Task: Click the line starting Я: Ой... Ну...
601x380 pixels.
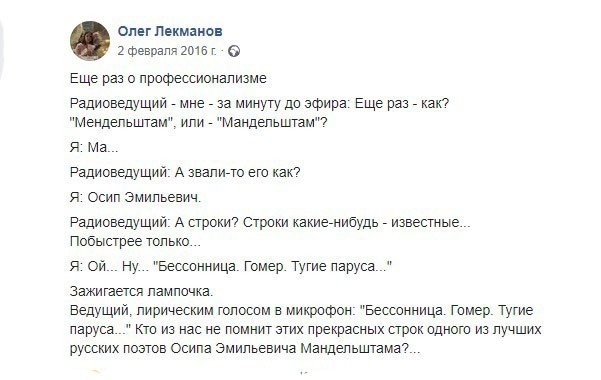Action: click(x=231, y=266)
